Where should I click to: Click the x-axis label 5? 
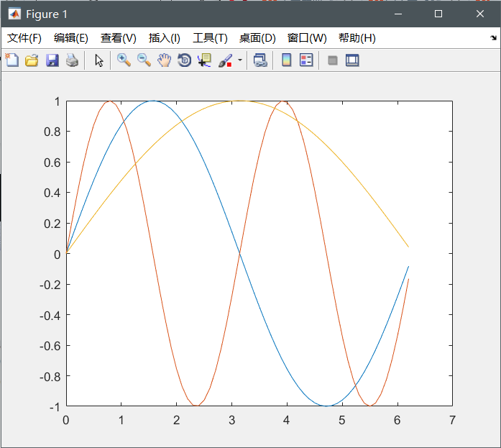pos(342,420)
